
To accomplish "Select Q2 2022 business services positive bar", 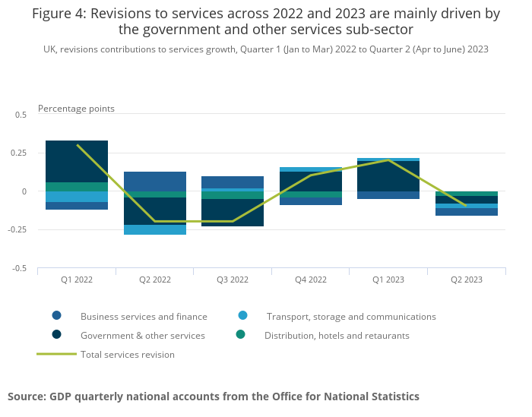I will pos(155,182).
